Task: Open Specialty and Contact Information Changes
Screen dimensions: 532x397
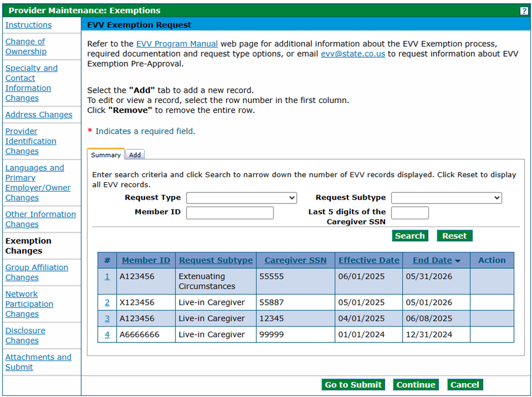Action: (x=31, y=83)
